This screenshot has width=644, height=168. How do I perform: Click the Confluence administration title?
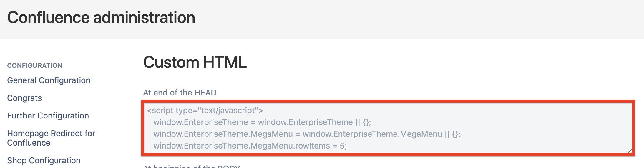101,17
